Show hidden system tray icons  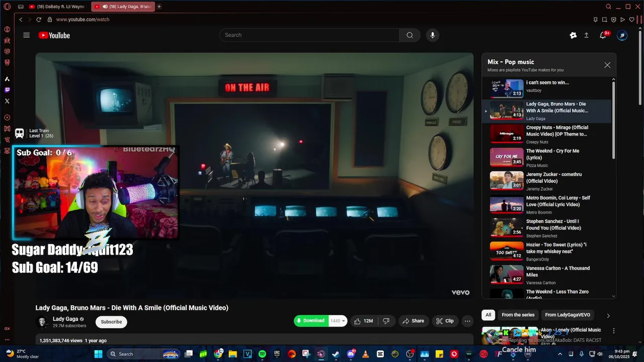tap(561, 354)
